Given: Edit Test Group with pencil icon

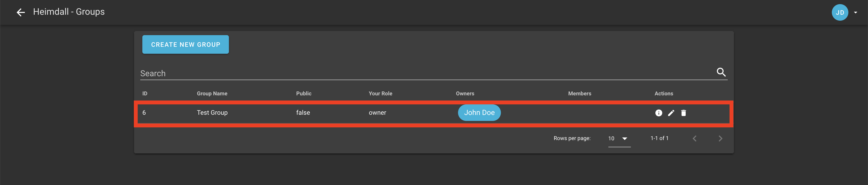Looking at the screenshot, I should point(671,113).
